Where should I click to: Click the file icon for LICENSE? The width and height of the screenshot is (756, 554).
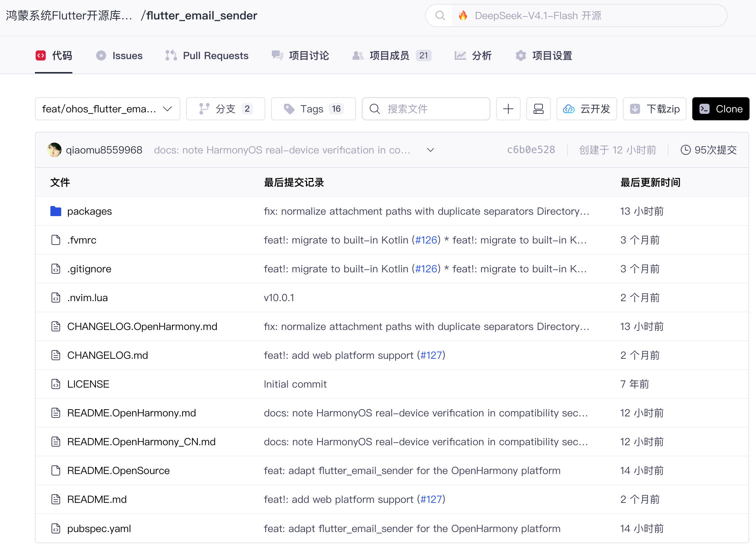click(56, 384)
